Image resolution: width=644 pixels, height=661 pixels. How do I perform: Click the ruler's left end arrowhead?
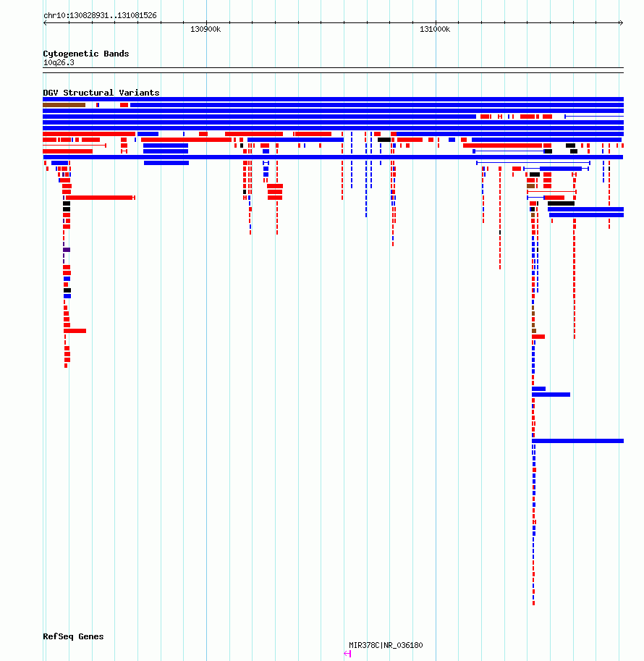point(45,22)
